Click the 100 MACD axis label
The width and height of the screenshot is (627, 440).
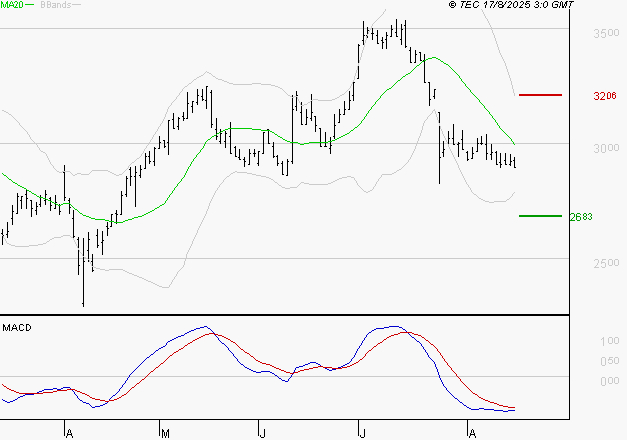(x=610, y=341)
